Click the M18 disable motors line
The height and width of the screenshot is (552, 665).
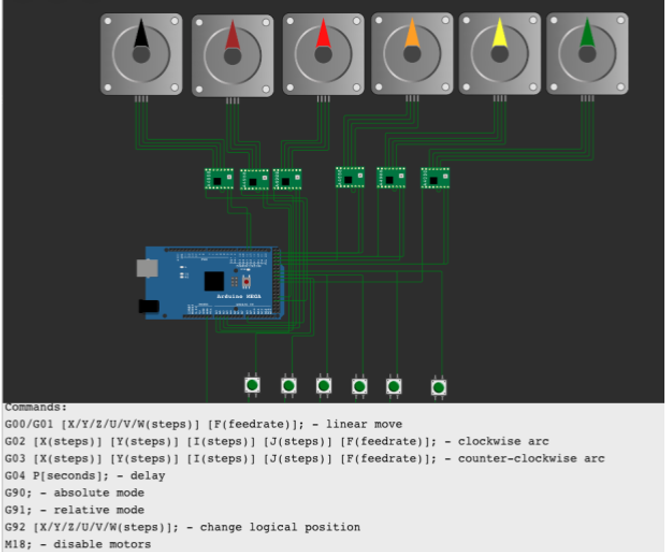point(78,544)
